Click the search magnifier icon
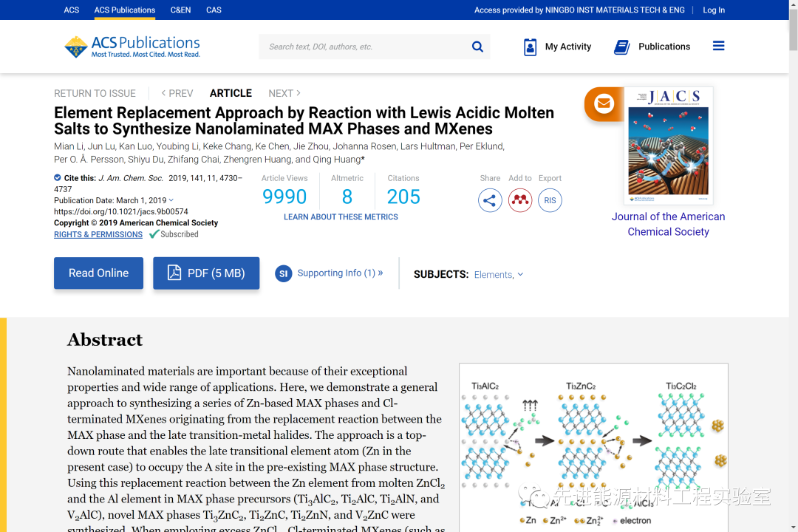The height and width of the screenshot is (532, 798). (477, 47)
